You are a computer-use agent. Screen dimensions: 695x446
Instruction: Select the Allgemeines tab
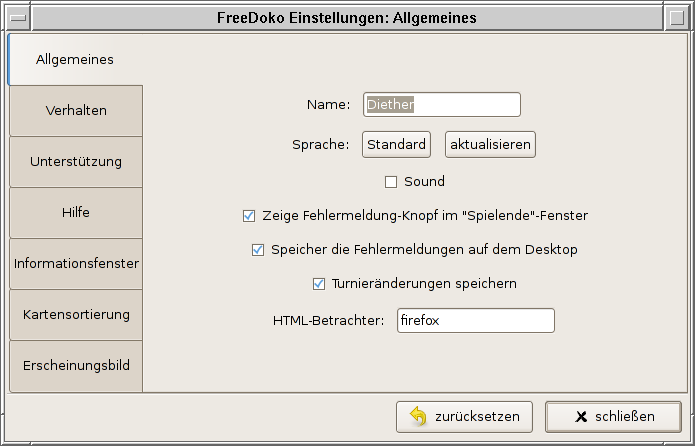click(75, 60)
